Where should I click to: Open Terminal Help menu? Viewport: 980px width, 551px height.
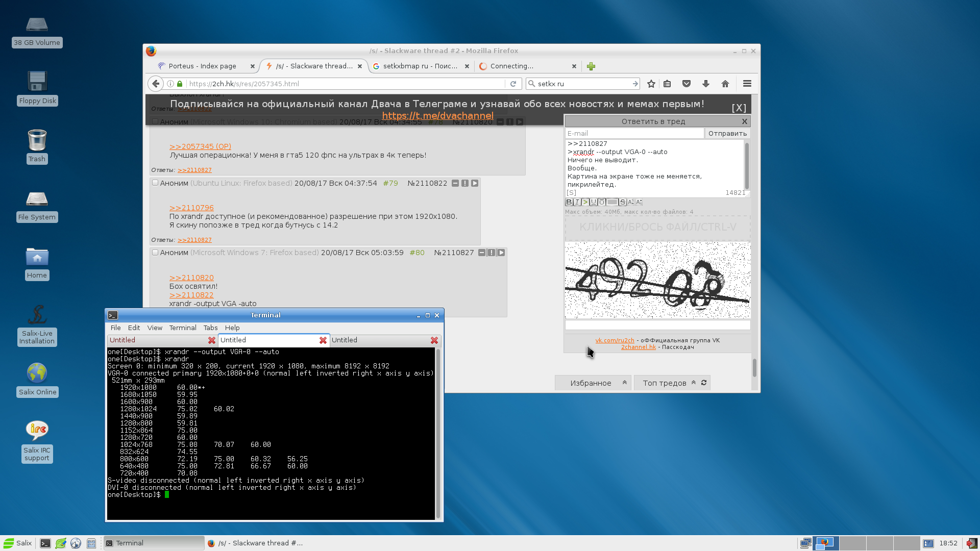tap(232, 328)
